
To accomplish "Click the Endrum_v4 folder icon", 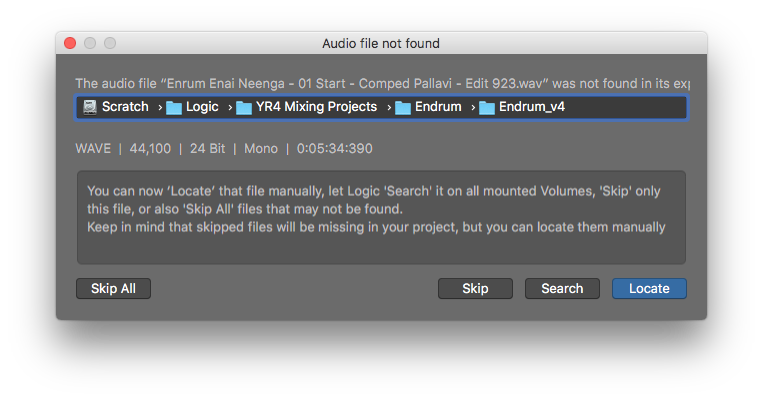I will 487,108.
